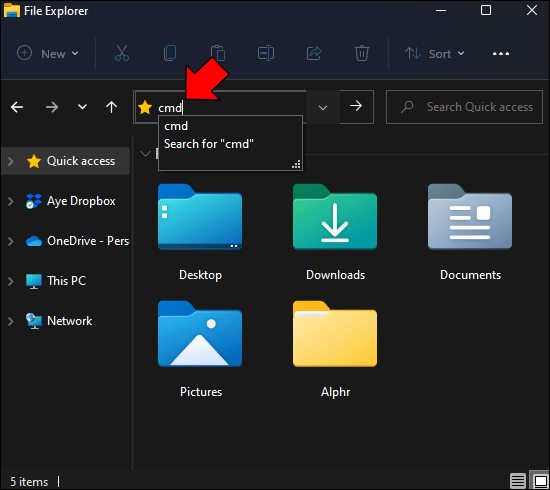
Task: Click the Share icon in toolbar
Action: [314, 53]
